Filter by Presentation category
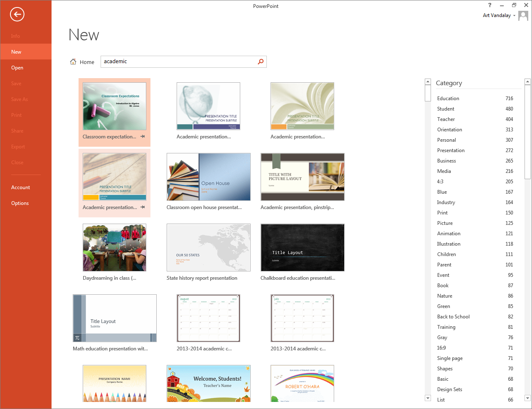The height and width of the screenshot is (409, 532). pos(475,150)
